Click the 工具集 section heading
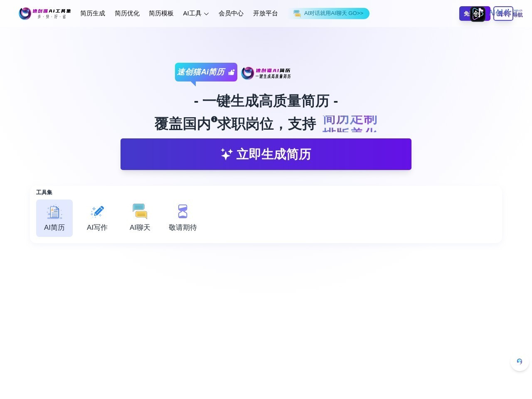Screen dimensions: 532x399 (44, 192)
